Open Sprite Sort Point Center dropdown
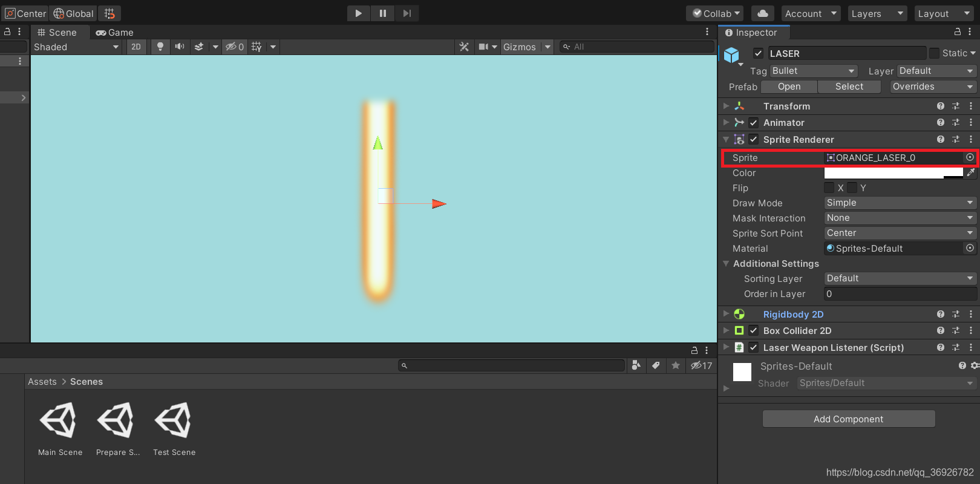This screenshot has height=484, width=980. coord(900,233)
